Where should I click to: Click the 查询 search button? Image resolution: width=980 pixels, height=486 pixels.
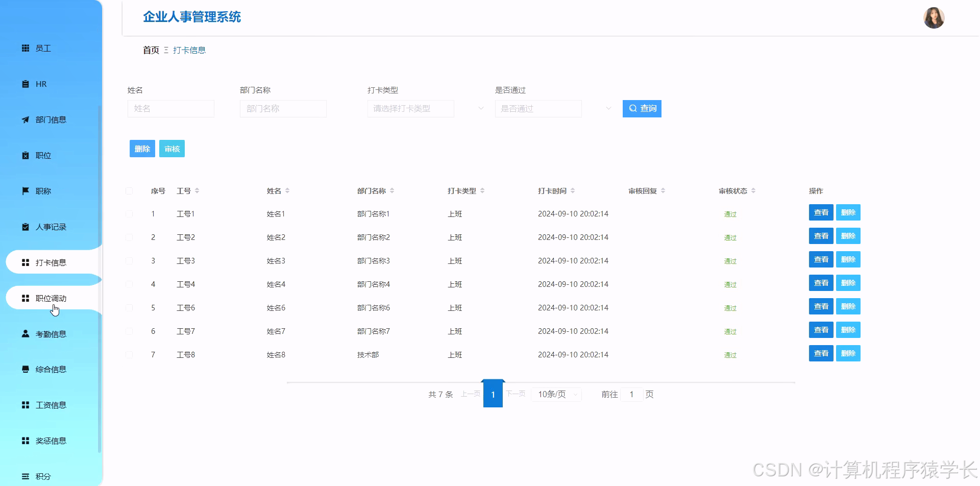pyautogui.click(x=642, y=108)
